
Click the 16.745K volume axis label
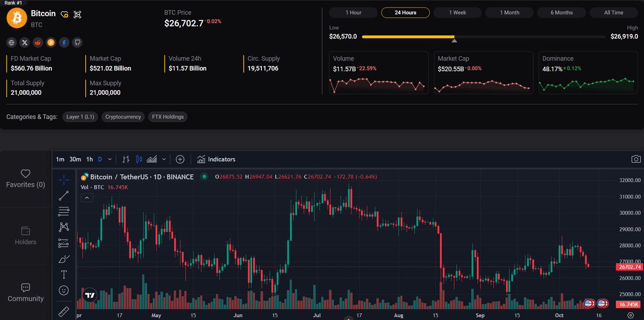[629, 304]
